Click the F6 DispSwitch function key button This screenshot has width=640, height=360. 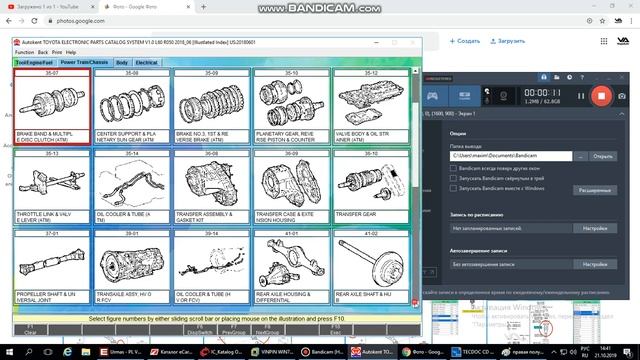click(200, 330)
